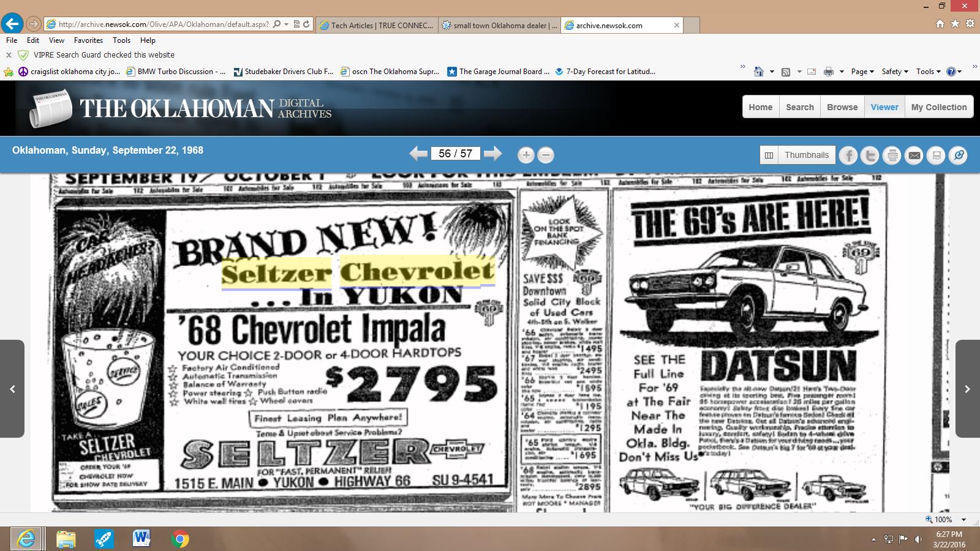Image resolution: width=980 pixels, height=551 pixels.
Task: Expand the address bar autocomplete dropdown arrow
Action: click(x=287, y=24)
